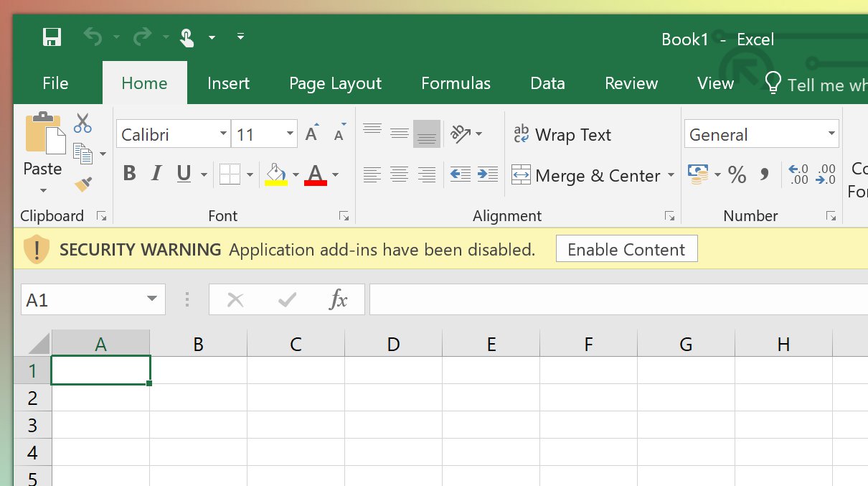The image size is (868, 486).
Task: Toggle Bold formatting
Action: 129,173
